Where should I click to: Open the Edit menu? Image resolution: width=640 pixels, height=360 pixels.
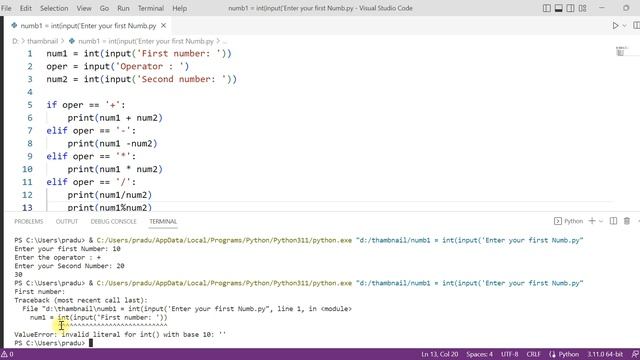pyautogui.click(x=25, y=8)
